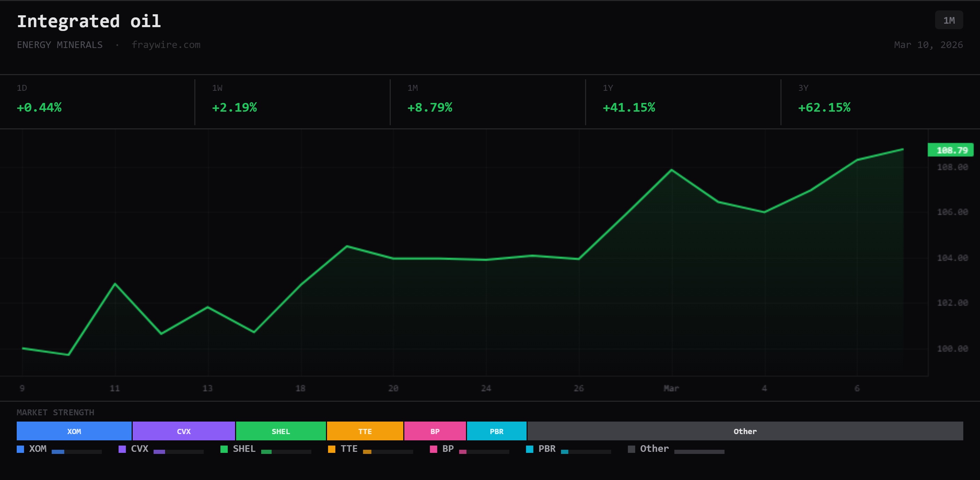Click the green SHEL legend swatch
This screenshot has height=480, width=980.
[x=224, y=449]
